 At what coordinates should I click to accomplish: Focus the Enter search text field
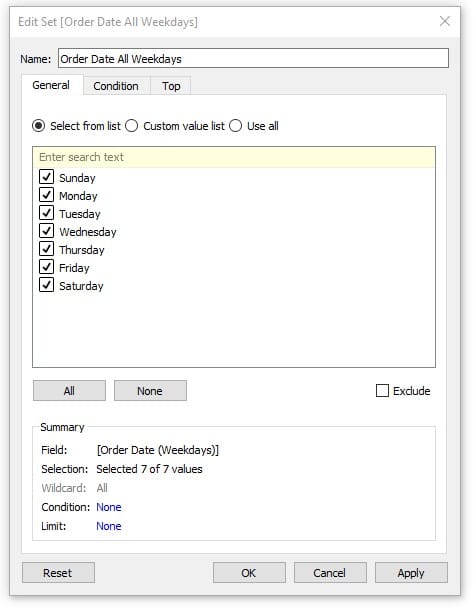click(x=234, y=157)
